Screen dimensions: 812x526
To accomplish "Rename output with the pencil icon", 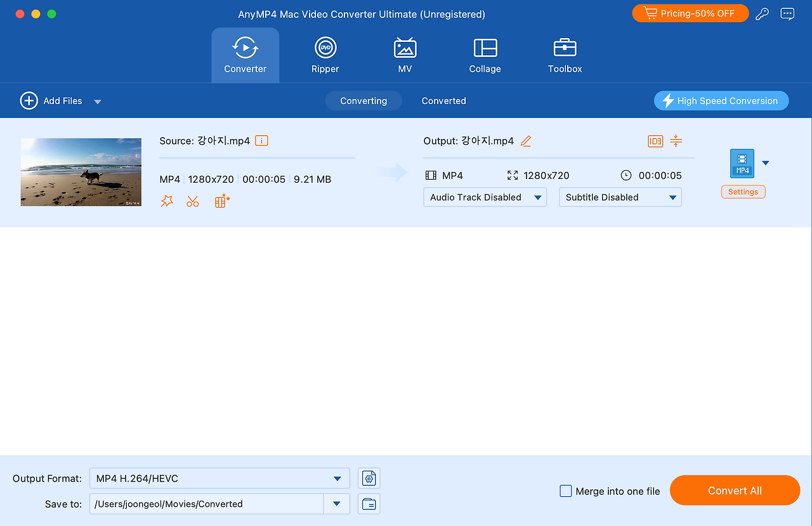I will click(526, 141).
